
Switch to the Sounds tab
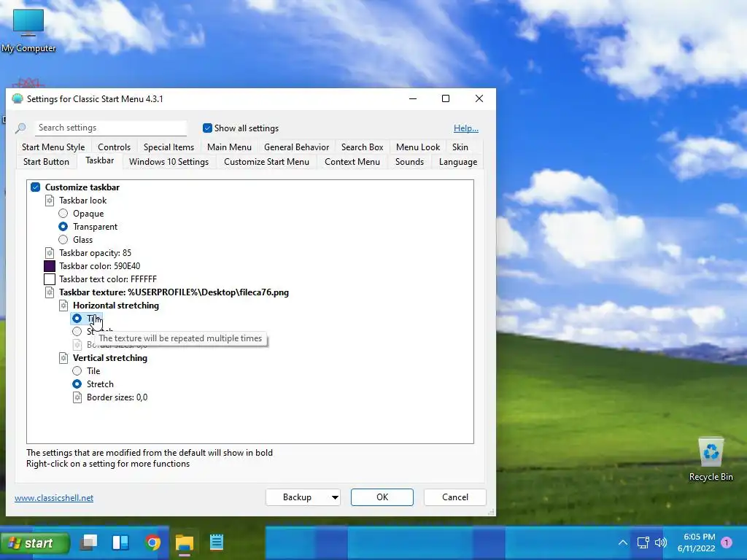[x=409, y=162]
